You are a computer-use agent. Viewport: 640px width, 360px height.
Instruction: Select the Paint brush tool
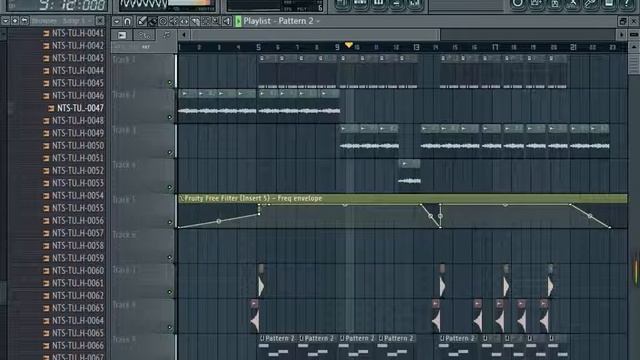coord(152,21)
